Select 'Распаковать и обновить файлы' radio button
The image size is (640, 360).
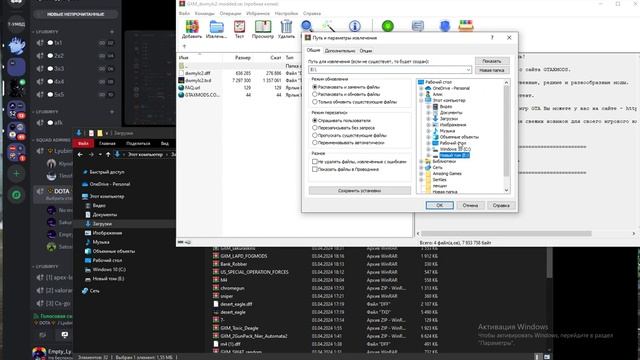coord(315,94)
